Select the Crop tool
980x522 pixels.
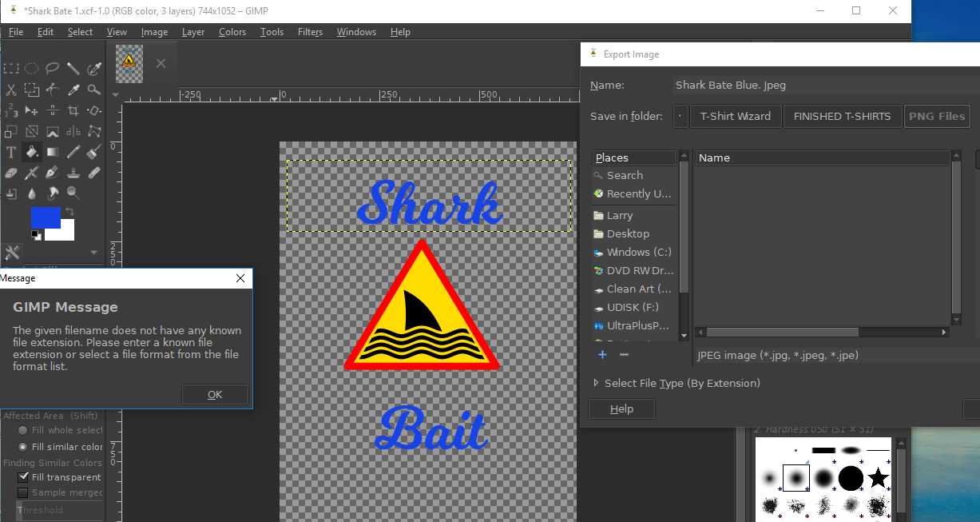[x=73, y=110]
